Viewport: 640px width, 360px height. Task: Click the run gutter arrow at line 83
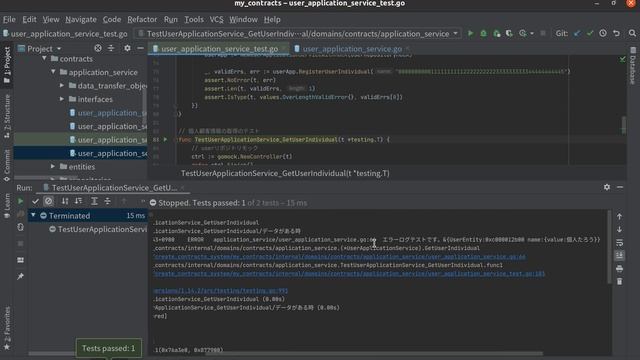coord(165,140)
